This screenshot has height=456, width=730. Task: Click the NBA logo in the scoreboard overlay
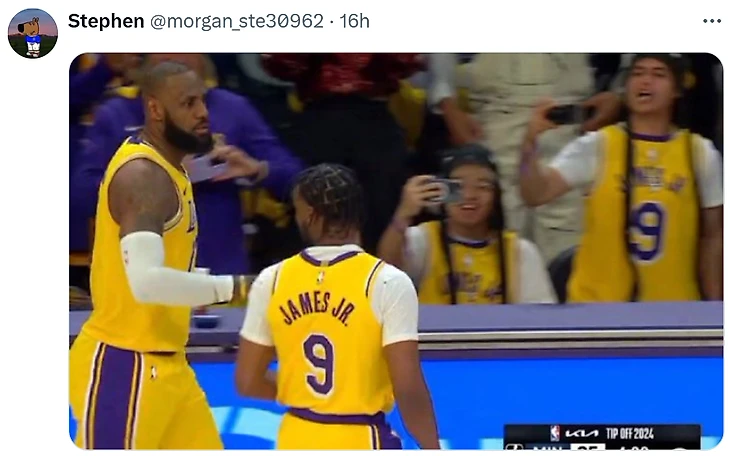point(554,433)
